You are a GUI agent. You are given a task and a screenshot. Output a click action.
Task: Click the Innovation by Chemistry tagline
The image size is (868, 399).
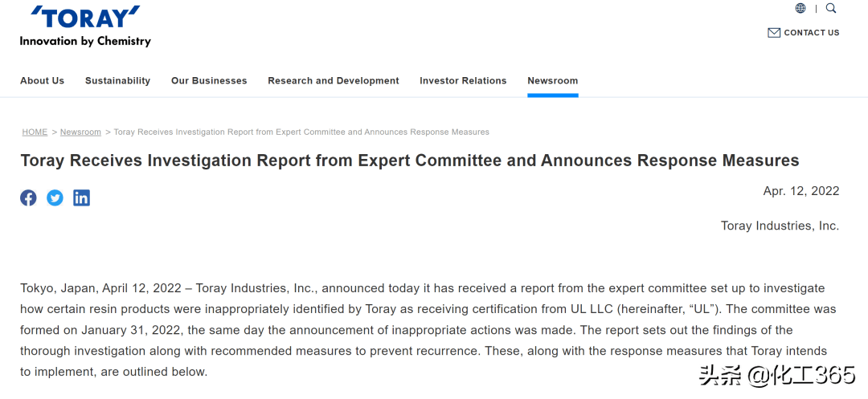click(85, 41)
